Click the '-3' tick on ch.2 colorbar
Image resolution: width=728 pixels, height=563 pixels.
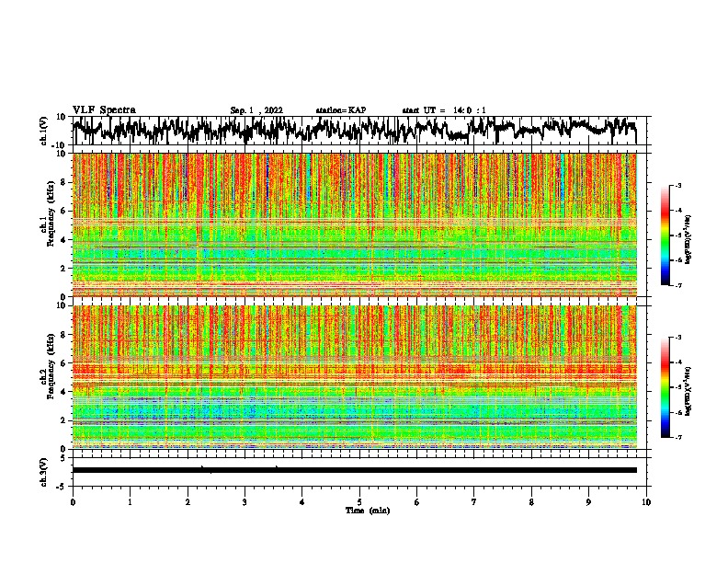(677, 338)
